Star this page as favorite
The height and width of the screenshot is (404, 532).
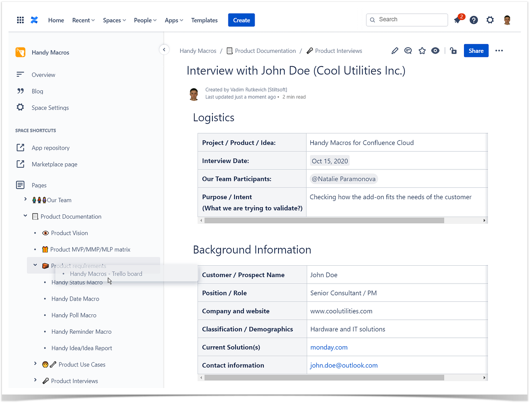click(x=422, y=51)
